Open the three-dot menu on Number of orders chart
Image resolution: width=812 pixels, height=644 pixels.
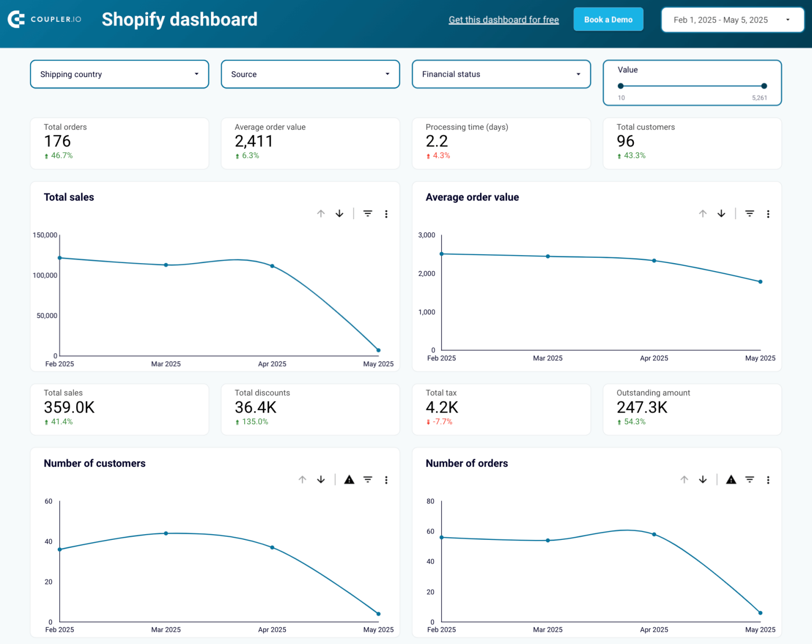click(768, 480)
